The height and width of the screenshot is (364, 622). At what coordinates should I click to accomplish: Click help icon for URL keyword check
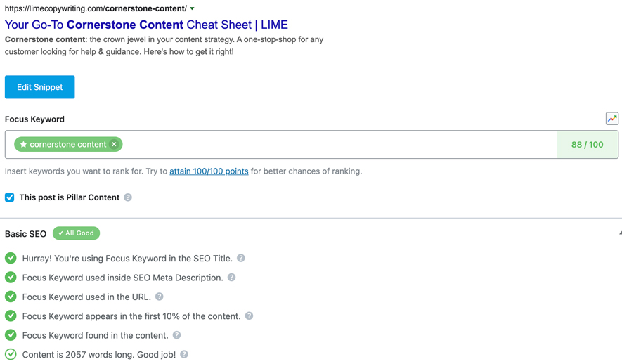coord(160,297)
